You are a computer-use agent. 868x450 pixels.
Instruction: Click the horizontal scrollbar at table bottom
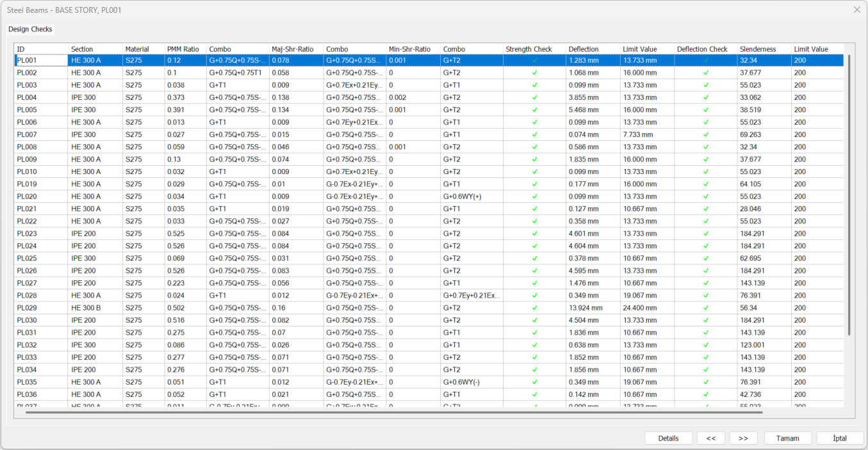[394, 412]
